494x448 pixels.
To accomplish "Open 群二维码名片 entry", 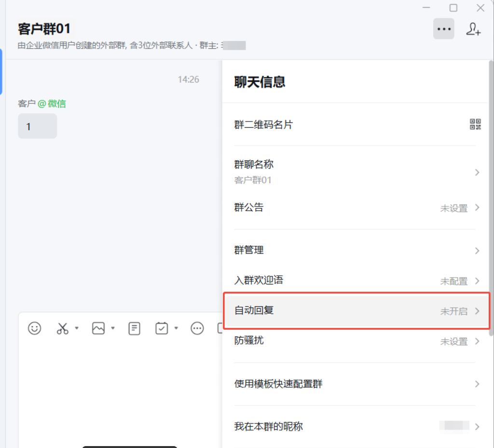I will 355,124.
